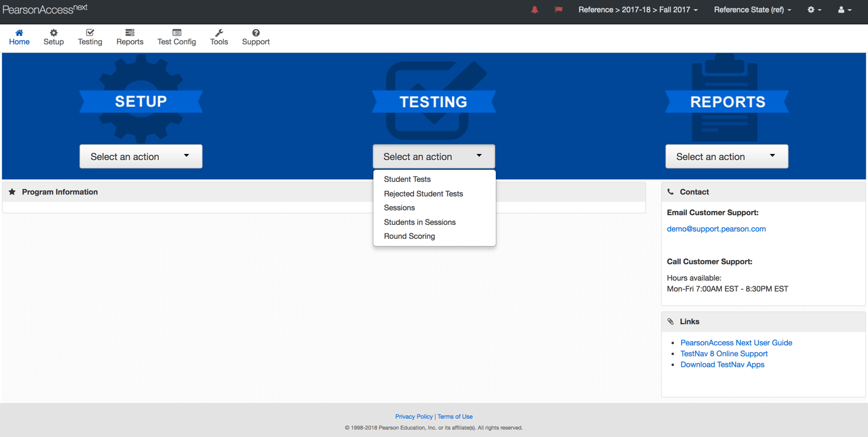Click the Home house icon
This screenshot has width=868, height=437.
coord(19,33)
